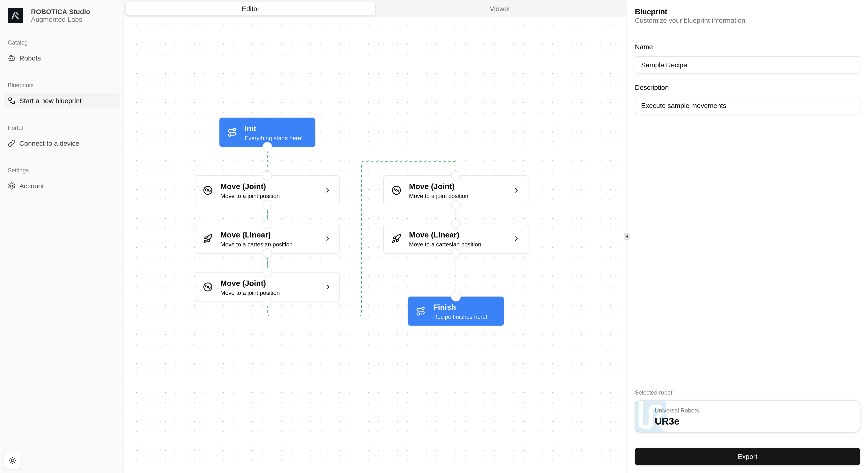Screen dimensions: 868x473
Task: Click the rocket icon on left Move (Linear) node
Action: pyautogui.click(x=208, y=238)
